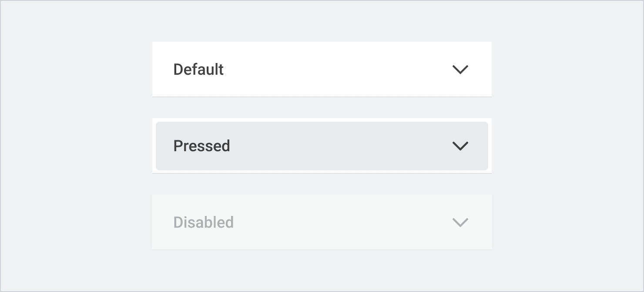Click the chevron icon in the Default row
Viewport: 644px width, 292px height.
pyautogui.click(x=460, y=70)
